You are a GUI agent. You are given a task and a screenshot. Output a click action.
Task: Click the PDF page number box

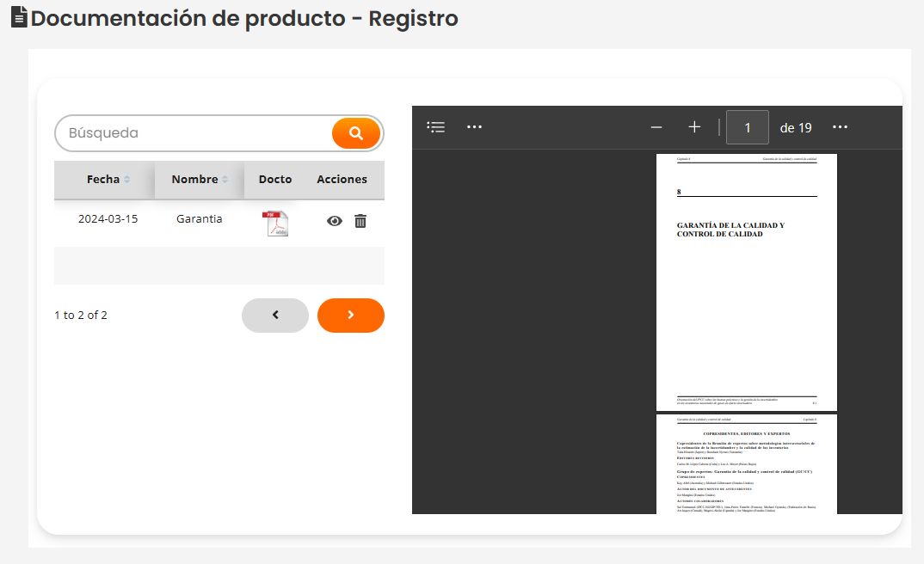point(748,127)
